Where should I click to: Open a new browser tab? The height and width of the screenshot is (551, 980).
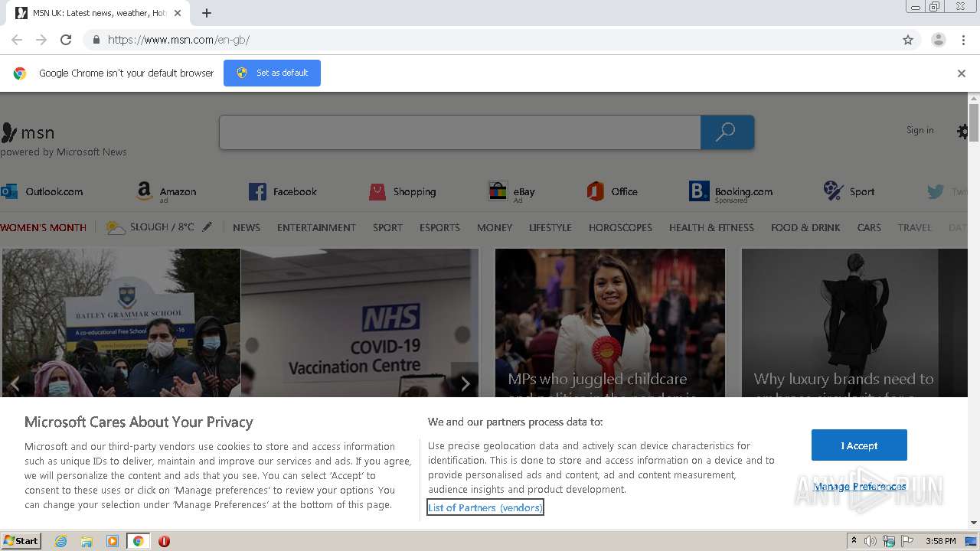tap(207, 13)
